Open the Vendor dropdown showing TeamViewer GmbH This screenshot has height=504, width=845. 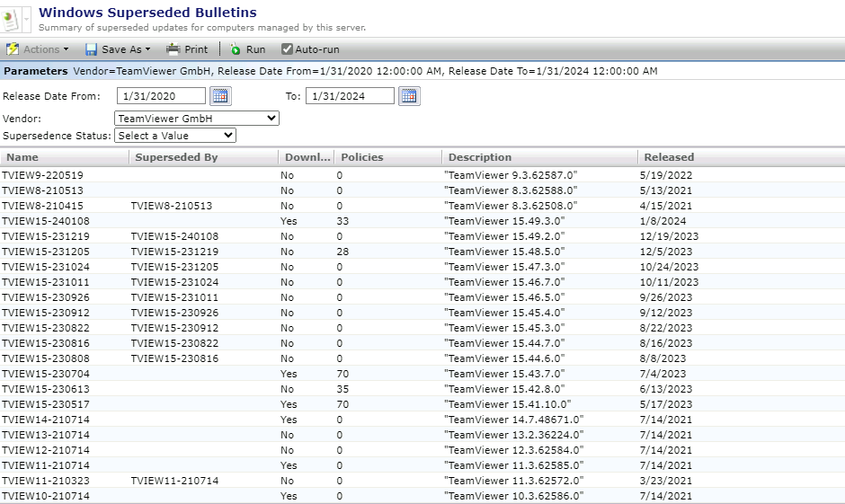[197, 119]
